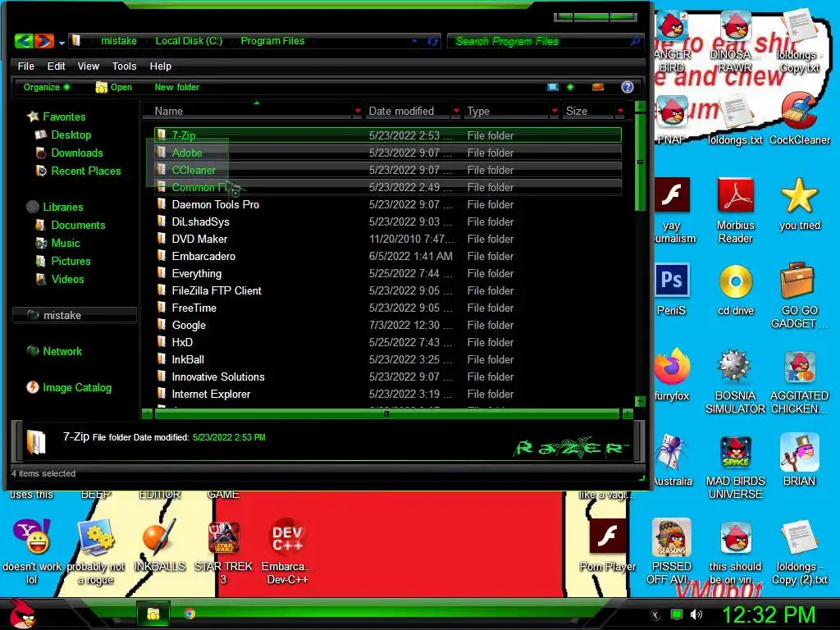Go back with the green Back arrow

[x=24, y=41]
